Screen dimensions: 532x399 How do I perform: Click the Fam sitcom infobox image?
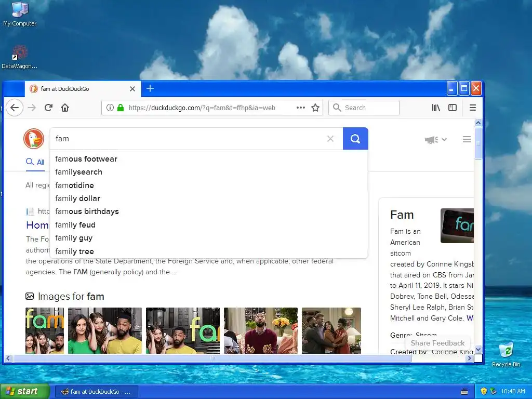coord(457,225)
